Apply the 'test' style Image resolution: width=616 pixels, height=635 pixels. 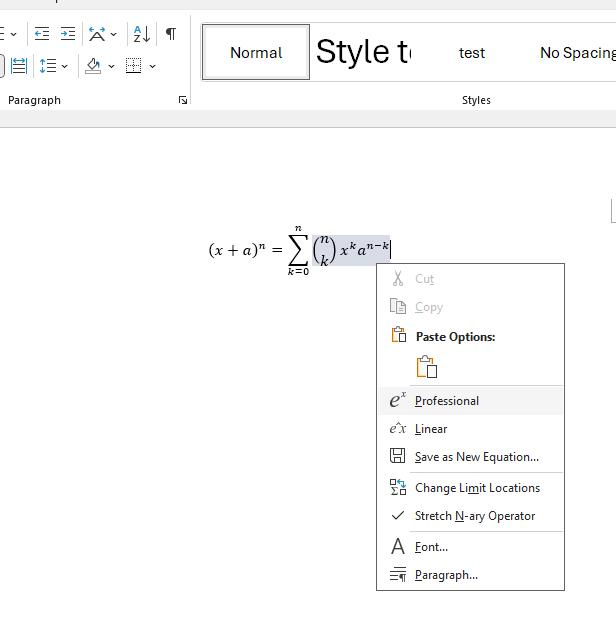pos(472,53)
